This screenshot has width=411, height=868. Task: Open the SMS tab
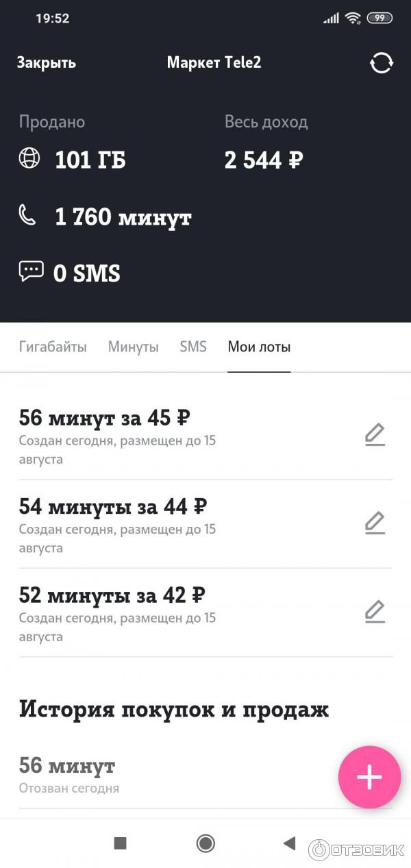pyautogui.click(x=192, y=347)
